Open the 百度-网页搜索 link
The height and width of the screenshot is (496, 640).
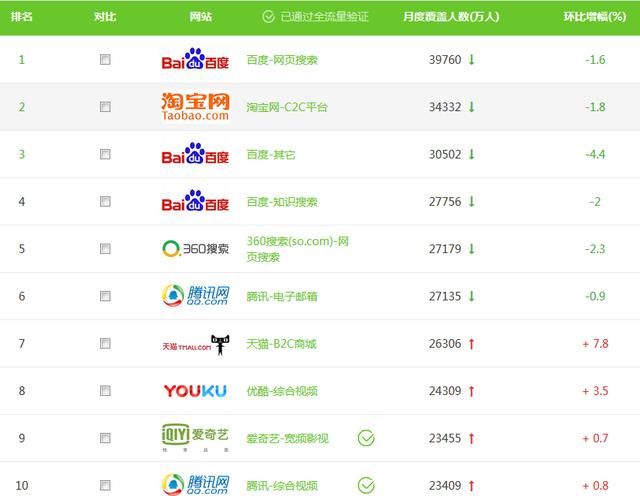coord(282,60)
